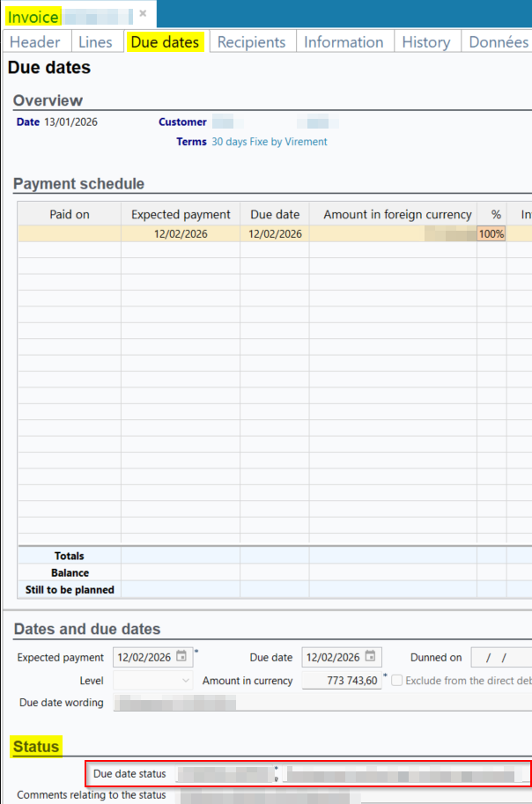Click the Dunned on date field

[500, 658]
